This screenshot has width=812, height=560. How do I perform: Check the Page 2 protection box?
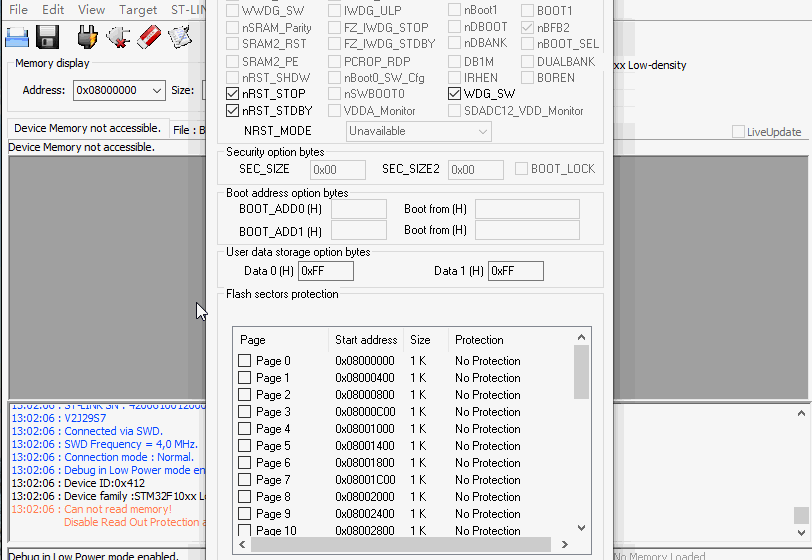(x=244, y=395)
